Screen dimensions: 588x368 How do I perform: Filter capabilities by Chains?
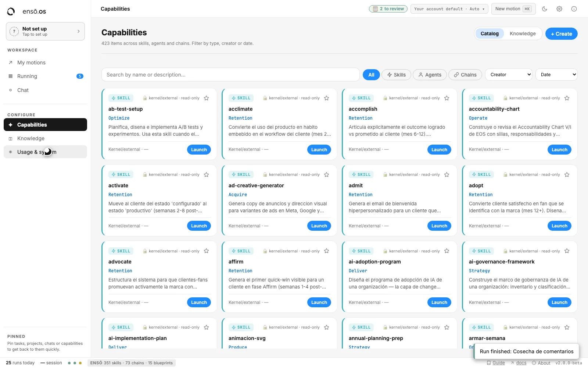(x=465, y=75)
